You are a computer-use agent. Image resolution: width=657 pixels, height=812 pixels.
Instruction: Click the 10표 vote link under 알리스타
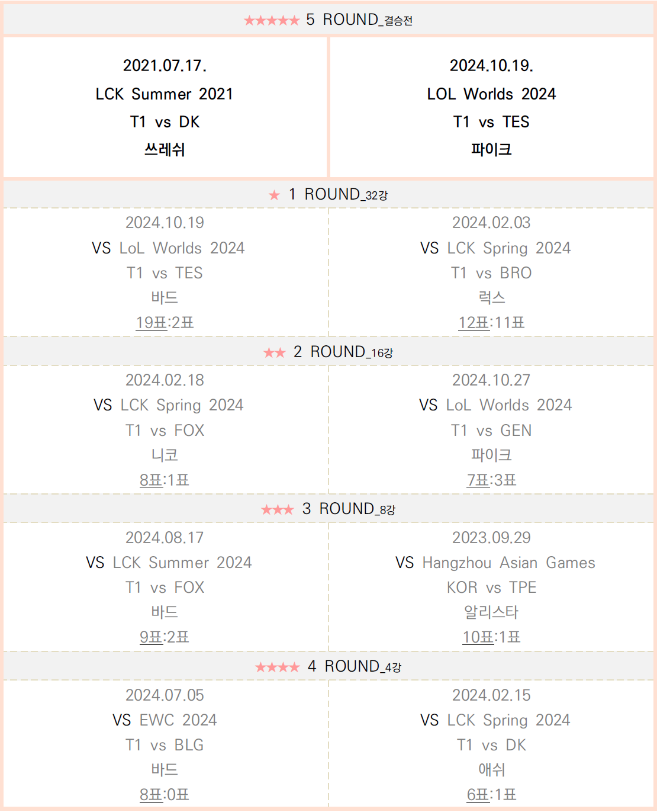click(478, 637)
